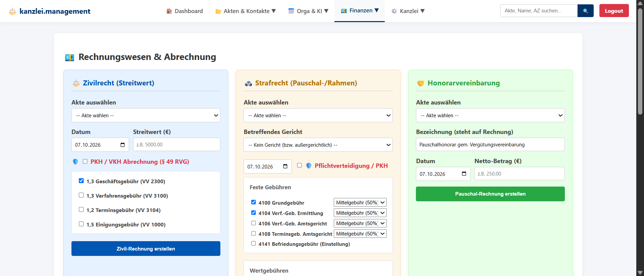Click kanzlei.management brand link
The height and width of the screenshot is (276, 644).
point(50,11)
